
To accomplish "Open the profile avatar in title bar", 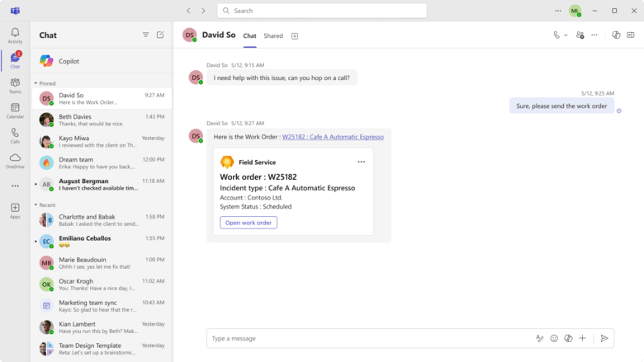I will pos(575,11).
